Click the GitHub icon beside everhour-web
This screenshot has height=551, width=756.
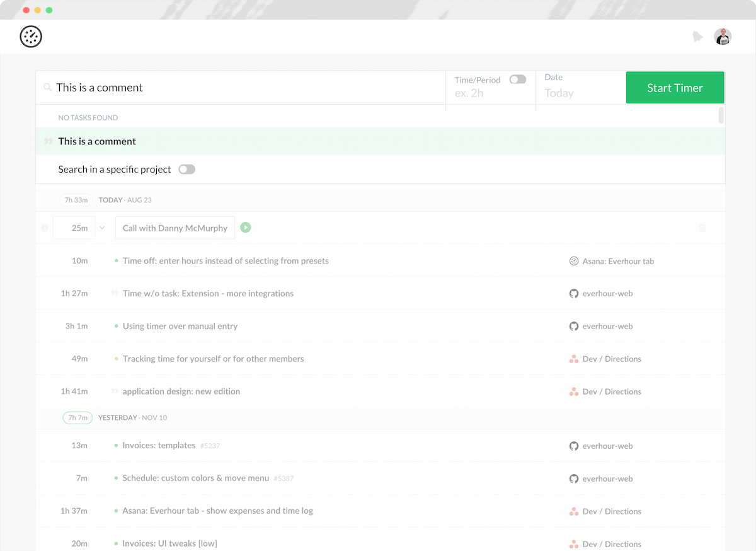574,293
